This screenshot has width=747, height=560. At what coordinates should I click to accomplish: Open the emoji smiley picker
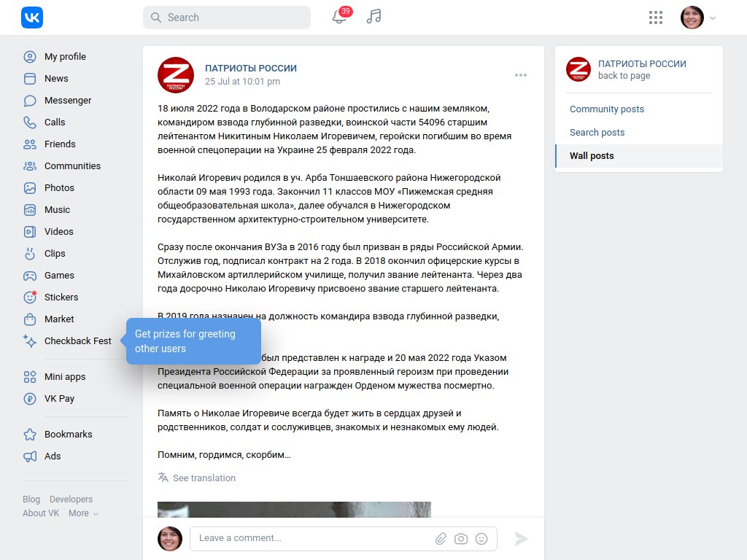click(481, 539)
